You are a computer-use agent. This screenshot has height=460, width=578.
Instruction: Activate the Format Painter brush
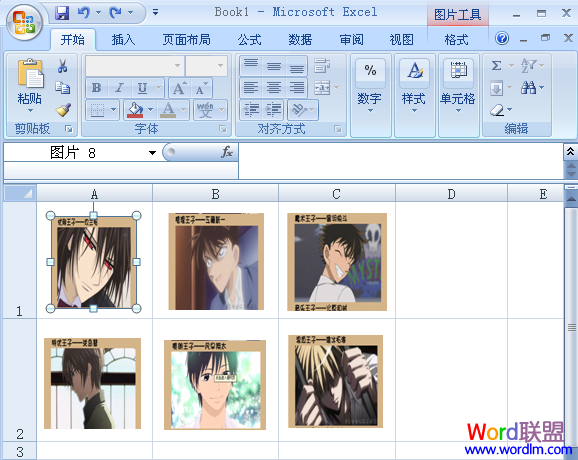pyautogui.click(x=63, y=109)
